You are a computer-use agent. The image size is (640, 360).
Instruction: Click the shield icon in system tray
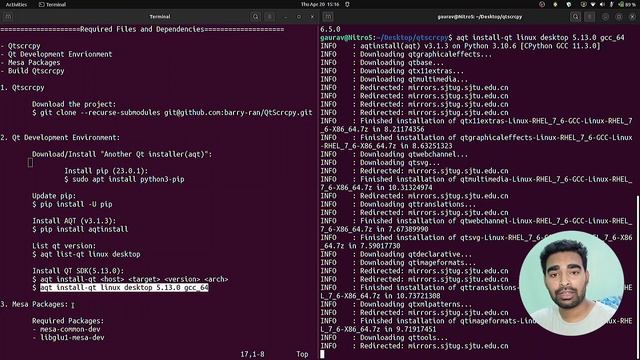569,4
